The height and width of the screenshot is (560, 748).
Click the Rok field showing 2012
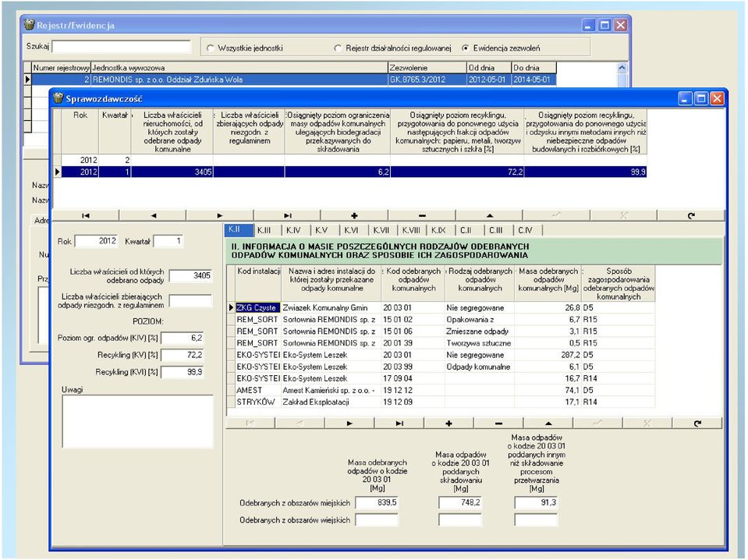point(96,241)
